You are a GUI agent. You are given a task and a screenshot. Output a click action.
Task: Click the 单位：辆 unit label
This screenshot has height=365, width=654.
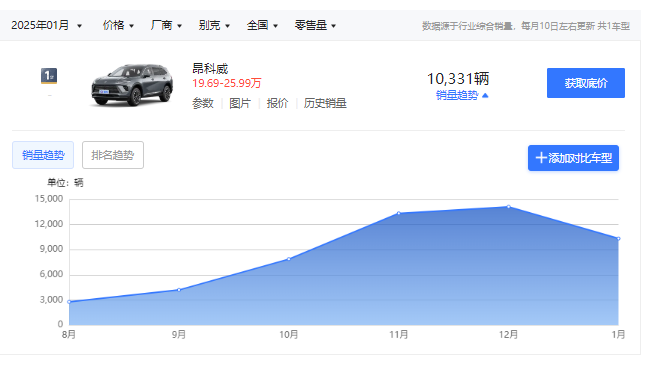[65, 183]
